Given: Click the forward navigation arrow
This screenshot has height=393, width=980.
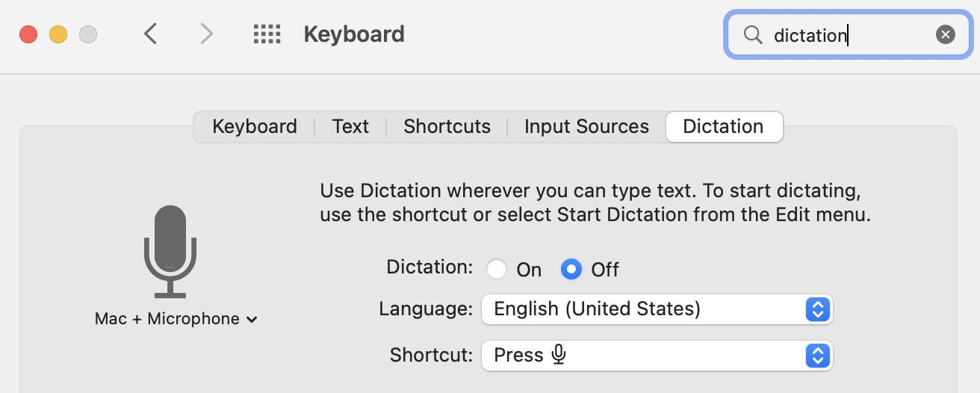Looking at the screenshot, I should click(207, 34).
